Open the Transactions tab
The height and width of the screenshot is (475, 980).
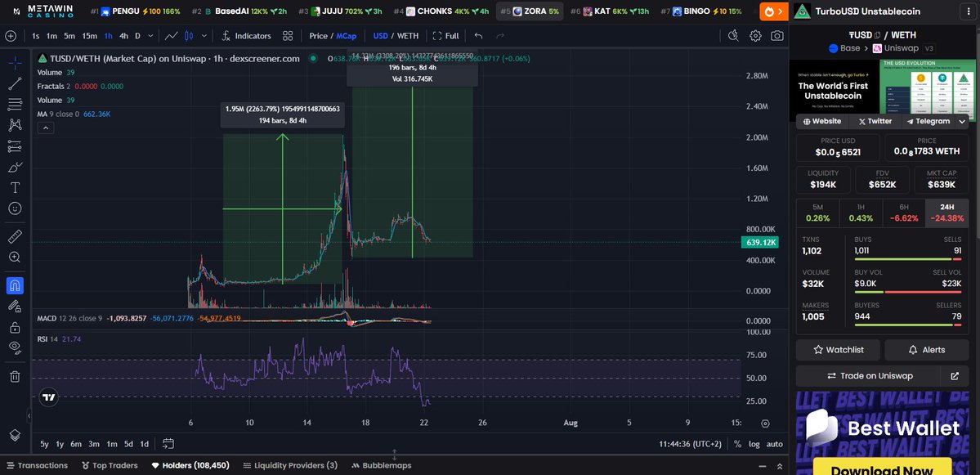36,466
